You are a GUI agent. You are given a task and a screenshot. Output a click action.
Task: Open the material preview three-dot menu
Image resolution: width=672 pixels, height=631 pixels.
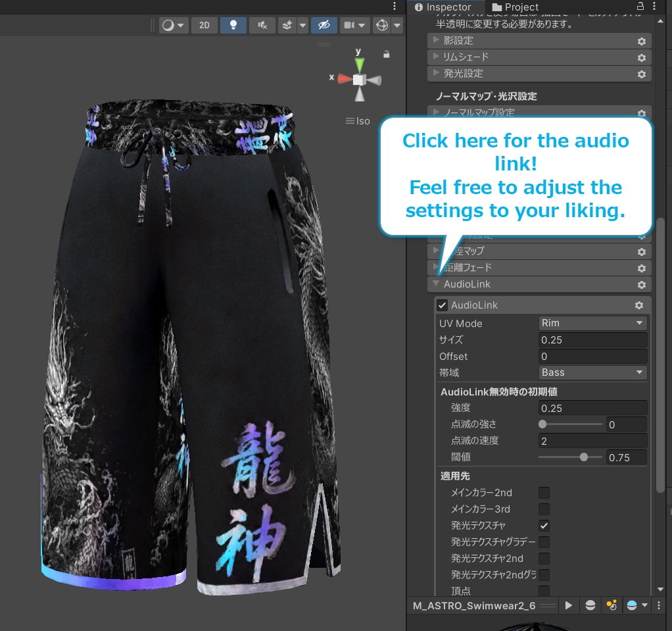point(659,605)
